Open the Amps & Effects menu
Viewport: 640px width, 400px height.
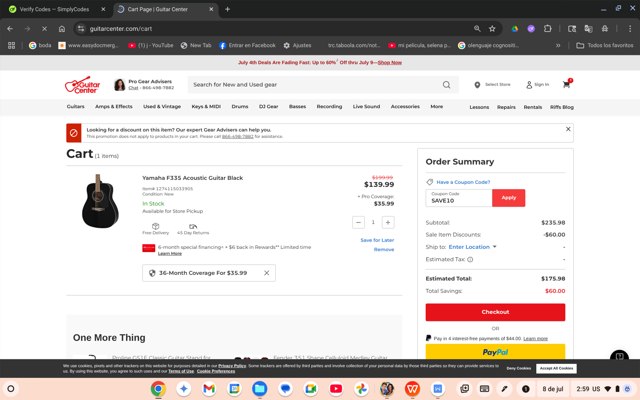[114, 107]
